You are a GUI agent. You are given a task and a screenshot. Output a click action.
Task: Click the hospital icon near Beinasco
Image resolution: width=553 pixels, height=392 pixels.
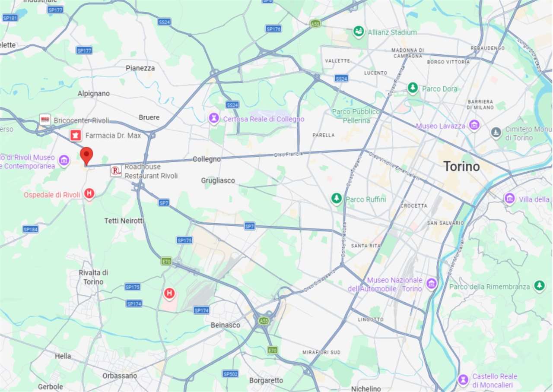(169, 294)
